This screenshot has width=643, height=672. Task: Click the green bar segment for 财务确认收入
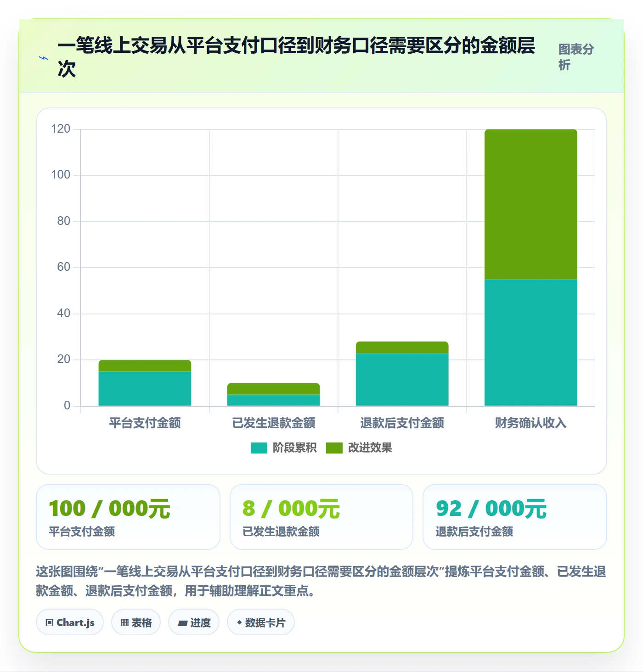[x=530, y=204]
